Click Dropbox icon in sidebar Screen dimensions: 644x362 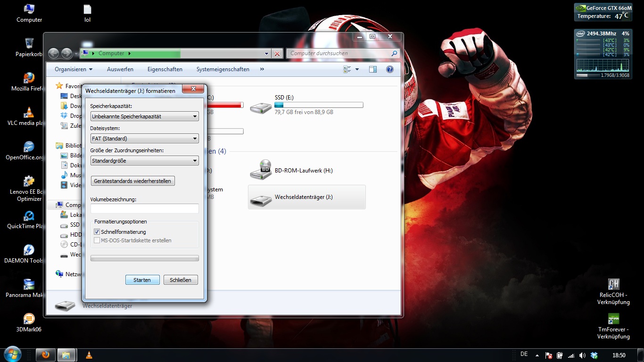coord(65,116)
